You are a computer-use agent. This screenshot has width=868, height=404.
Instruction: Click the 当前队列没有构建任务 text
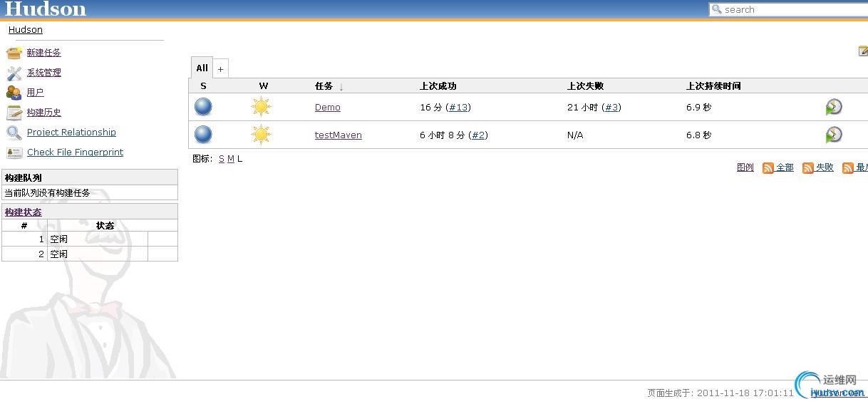[47, 193]
